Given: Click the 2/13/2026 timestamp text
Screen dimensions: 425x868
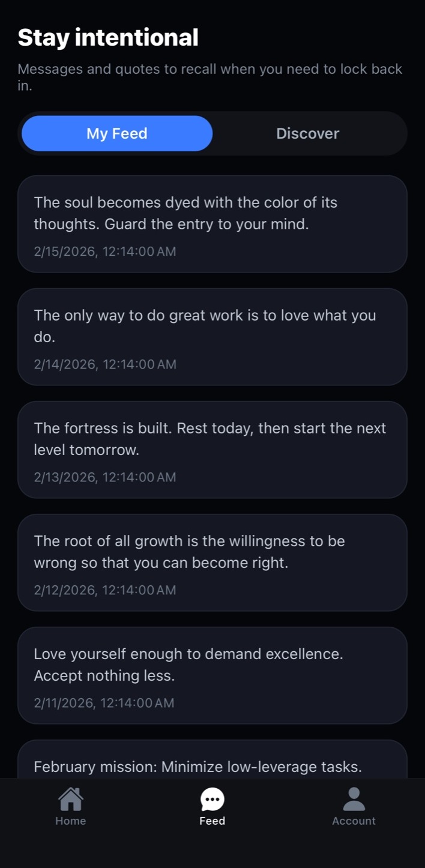Looking at the screenshot, I should tap(104, 477).
